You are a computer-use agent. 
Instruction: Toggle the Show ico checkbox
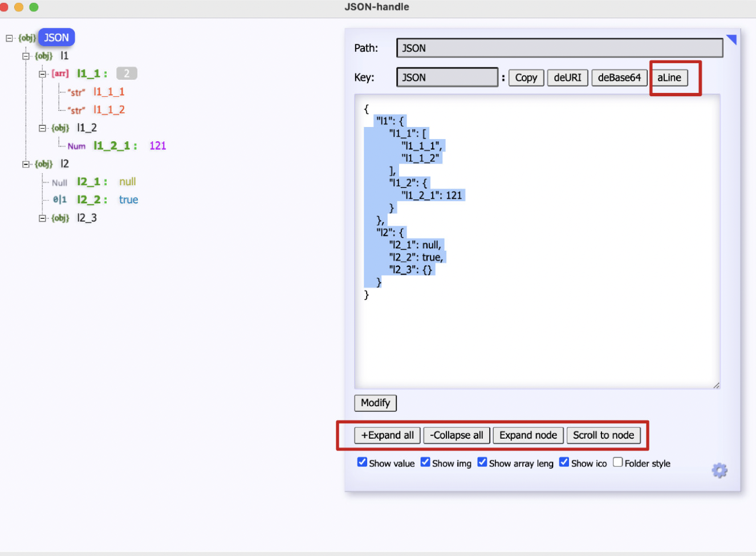564,462
